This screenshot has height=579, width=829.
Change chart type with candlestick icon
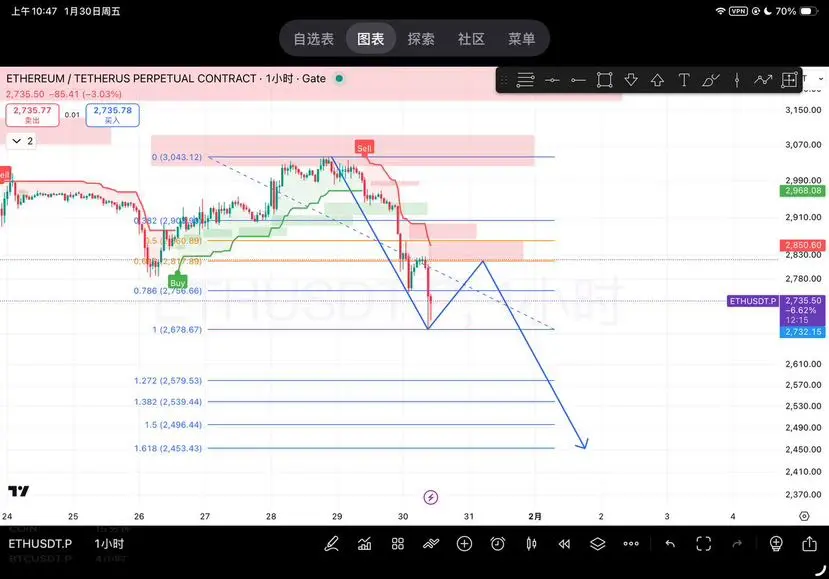point(531,544)
